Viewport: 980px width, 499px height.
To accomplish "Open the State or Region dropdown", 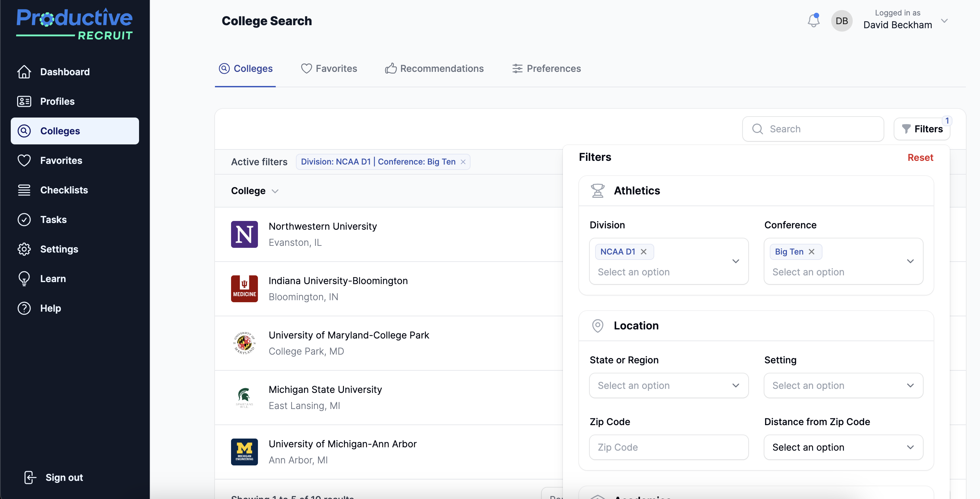I will (x=668, y=385).
